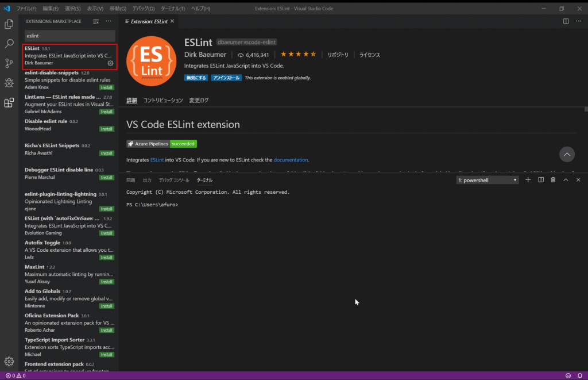The height and width of the screenshot is (380, 588).
Task: Open extensions sidebar more actions menu
Action: (x=109, y=21)
